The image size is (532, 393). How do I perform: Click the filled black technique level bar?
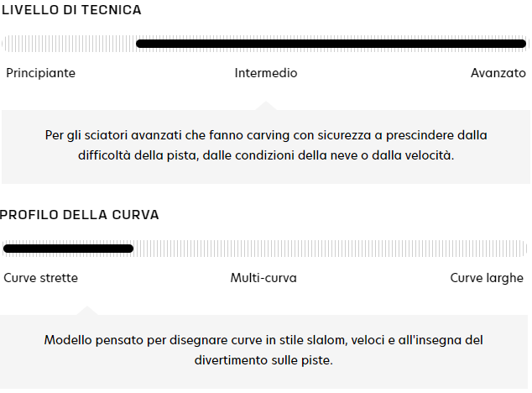point(331,44)
